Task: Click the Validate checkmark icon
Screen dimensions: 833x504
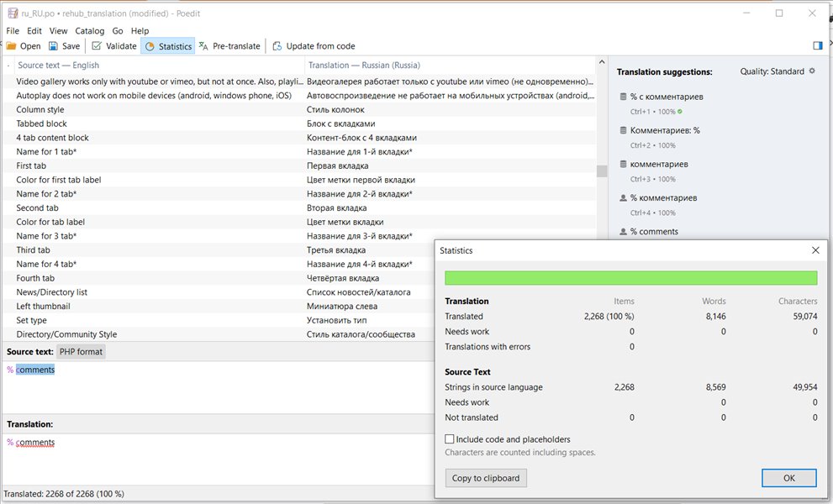Action: tap(97, 46)
